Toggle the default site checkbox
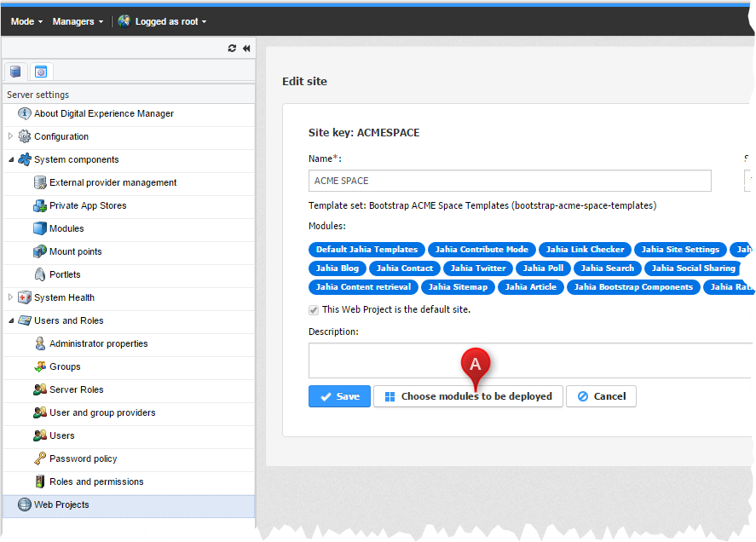756x542 pixels. 315,310
